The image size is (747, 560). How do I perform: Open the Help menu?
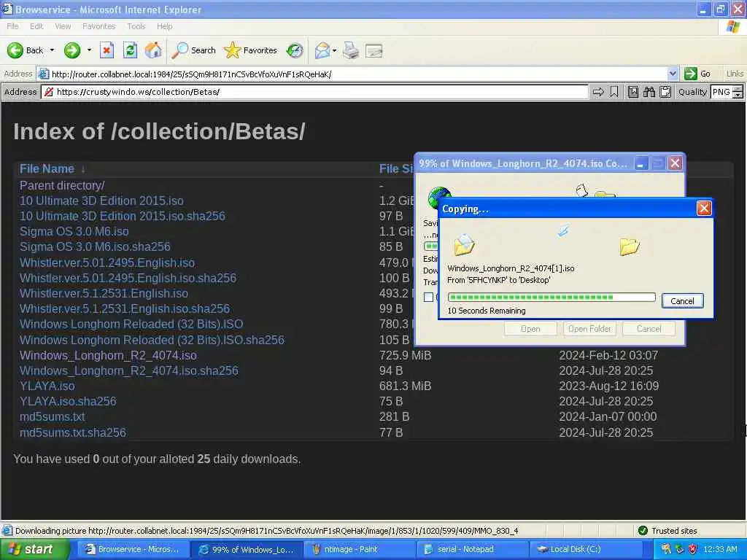pyautogui.click(x=164, y=26)
